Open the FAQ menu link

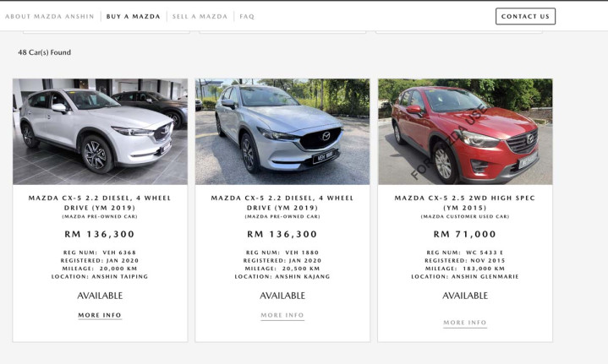coord(247,16)
